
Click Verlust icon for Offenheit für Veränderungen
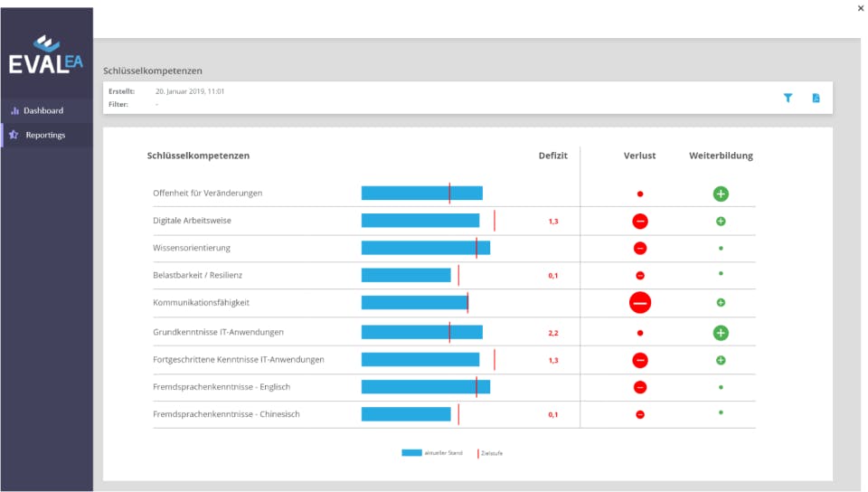point(640,194)
